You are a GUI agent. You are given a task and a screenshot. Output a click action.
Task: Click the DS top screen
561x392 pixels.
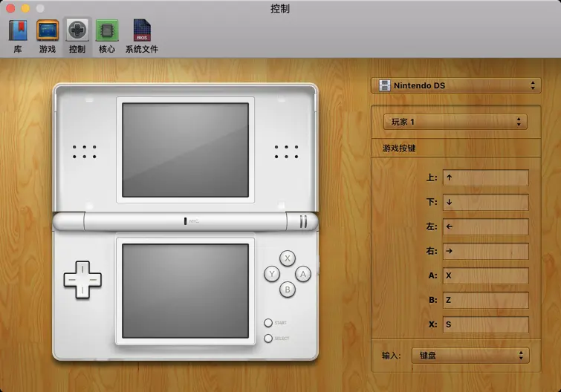point(185,150)
